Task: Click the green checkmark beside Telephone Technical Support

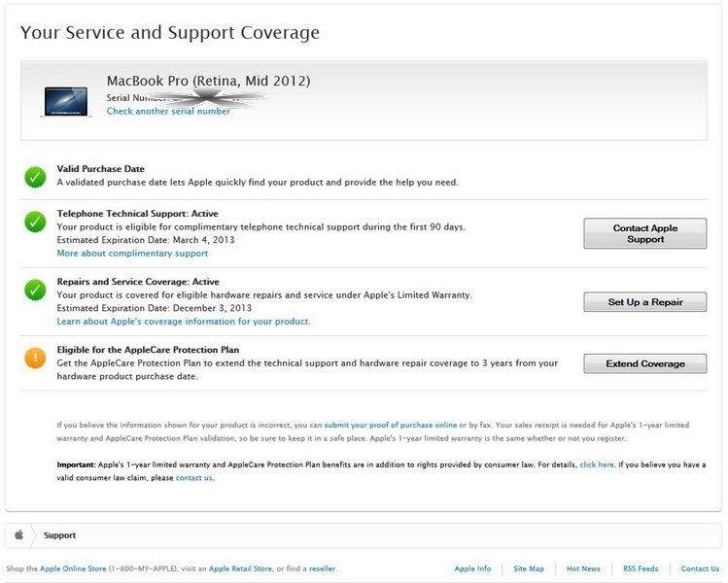Action: pyautogui.click(x=35, y=222)
